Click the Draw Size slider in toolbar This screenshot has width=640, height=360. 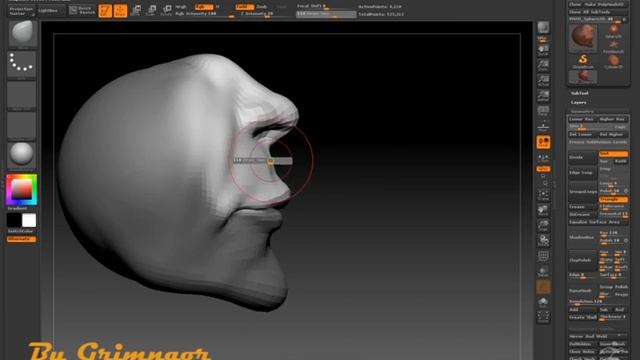(x=326, y=14)
